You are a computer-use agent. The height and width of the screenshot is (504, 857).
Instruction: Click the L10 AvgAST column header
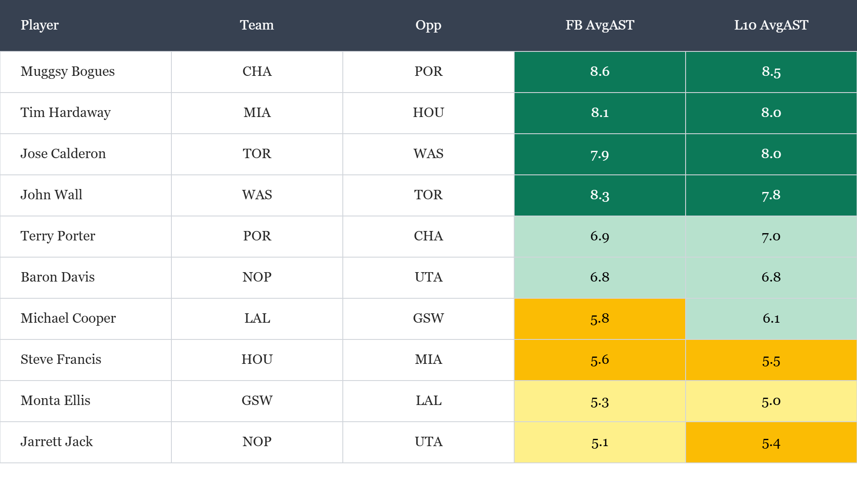coord(771,25)
